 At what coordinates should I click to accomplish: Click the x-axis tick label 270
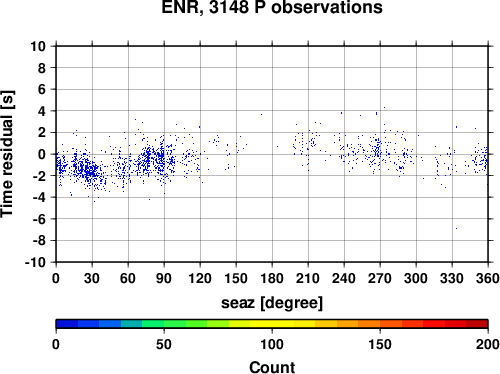[380, 278]
